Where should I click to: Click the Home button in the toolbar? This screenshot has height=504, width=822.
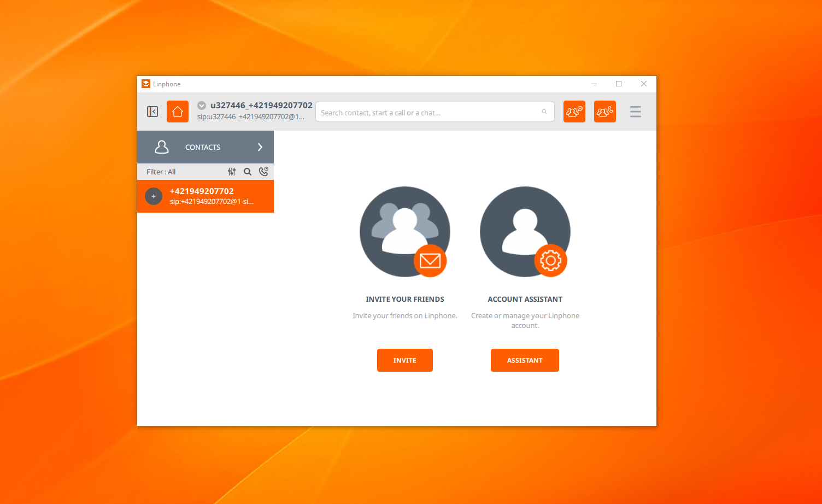click(178, 112)
